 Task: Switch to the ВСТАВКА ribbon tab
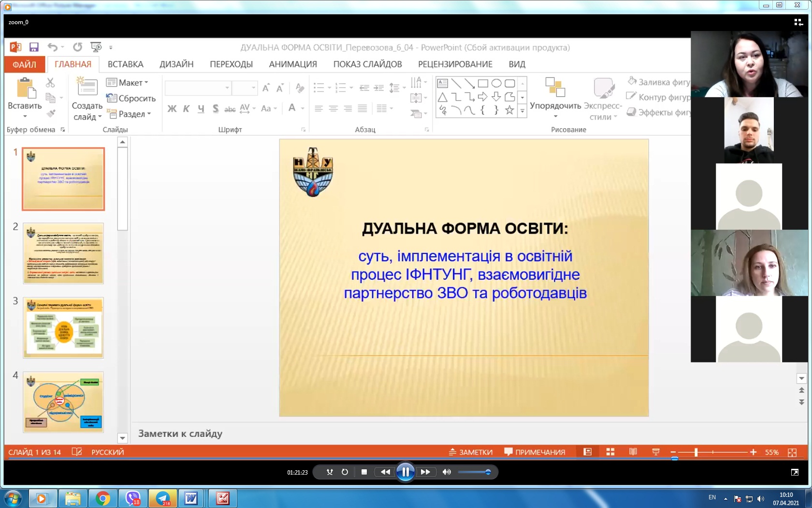(125, 64)
